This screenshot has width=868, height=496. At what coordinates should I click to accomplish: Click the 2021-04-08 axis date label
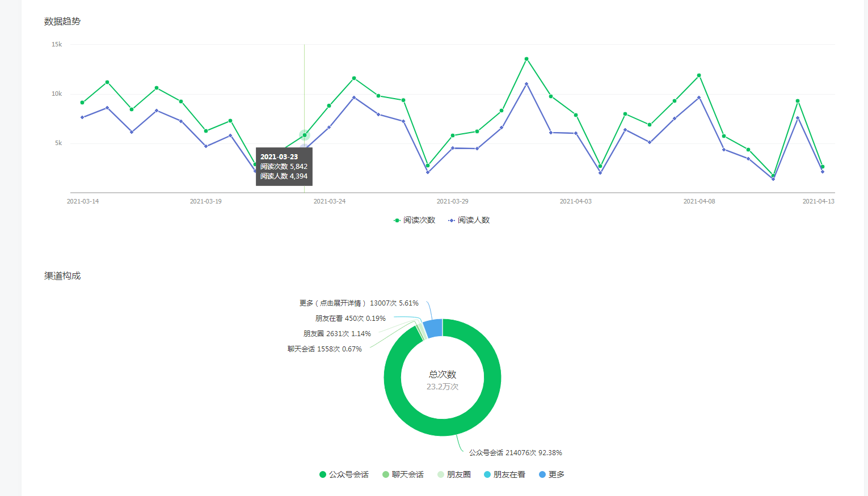tap(700, 201)
